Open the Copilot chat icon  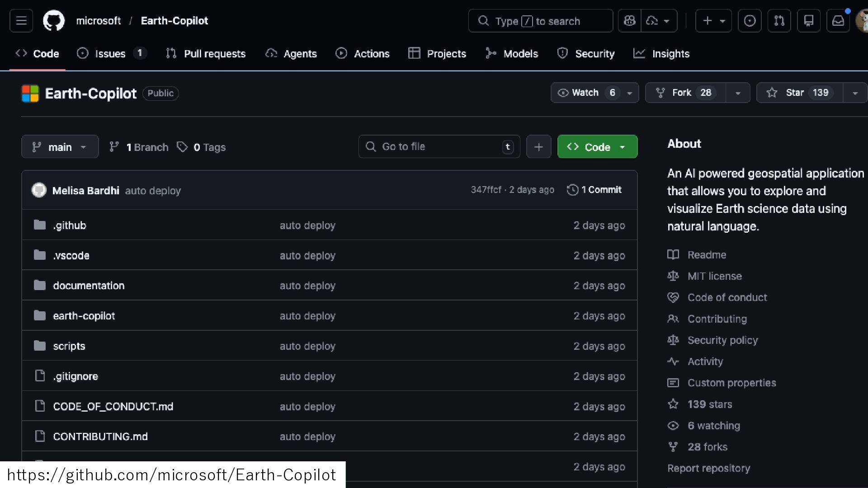629,21
